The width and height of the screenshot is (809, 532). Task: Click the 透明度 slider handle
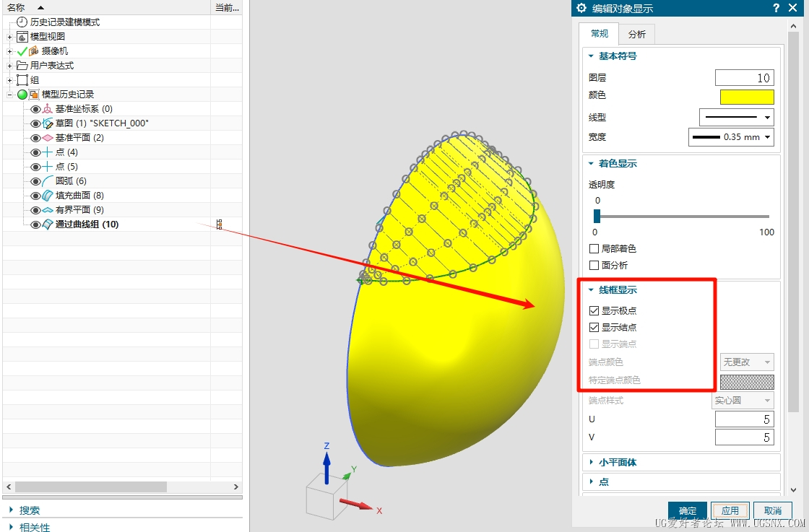(x=597, y=216)
